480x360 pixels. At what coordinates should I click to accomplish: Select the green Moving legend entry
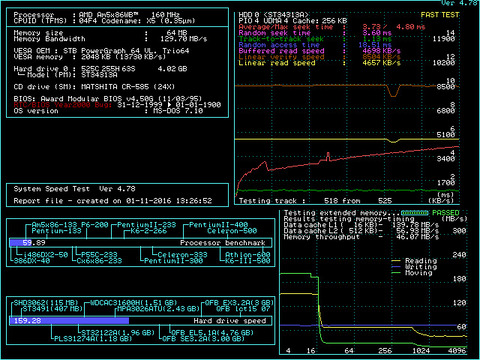click(412, 273)
